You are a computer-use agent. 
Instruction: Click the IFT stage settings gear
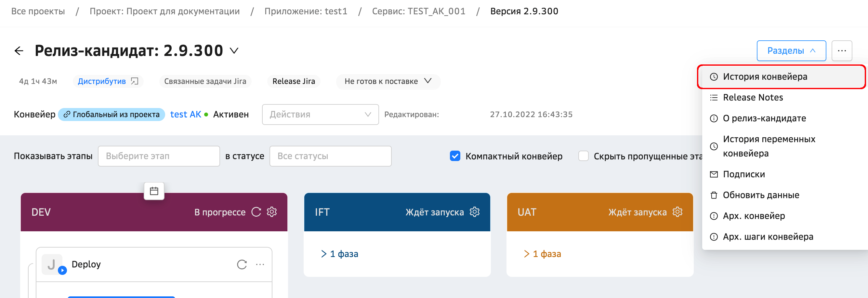tap(474, 212)
